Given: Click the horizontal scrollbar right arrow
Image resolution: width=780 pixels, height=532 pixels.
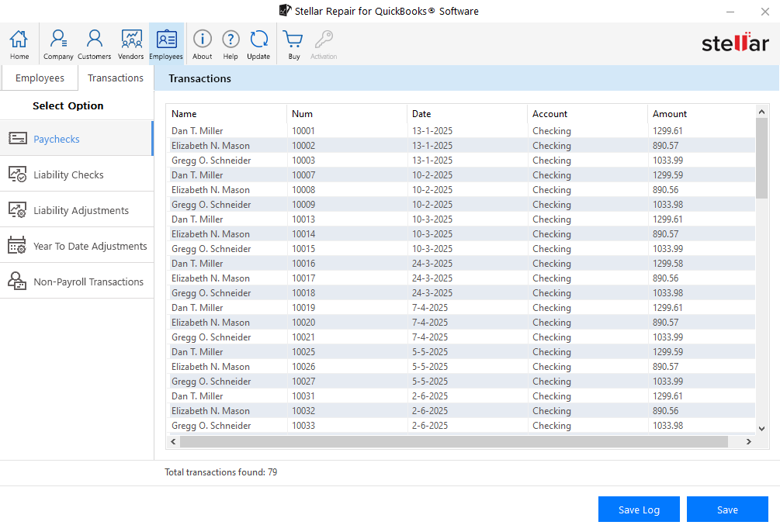Looking at the screenshot, I should point(749,441).
